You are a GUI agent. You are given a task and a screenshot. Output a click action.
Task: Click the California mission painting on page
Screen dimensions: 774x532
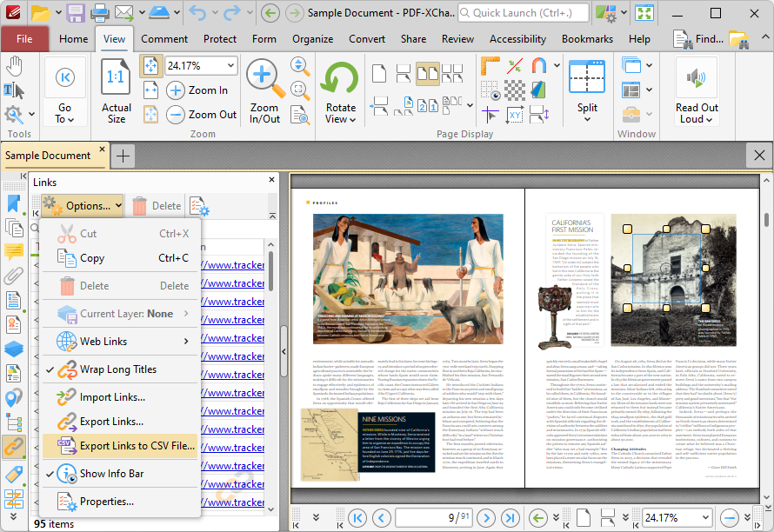(408, 279)
